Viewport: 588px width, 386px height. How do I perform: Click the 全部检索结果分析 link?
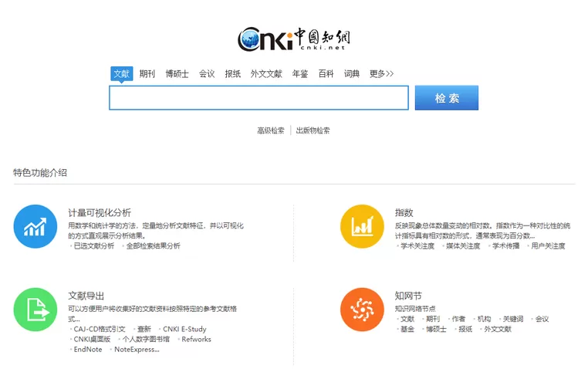click(153, 246)
